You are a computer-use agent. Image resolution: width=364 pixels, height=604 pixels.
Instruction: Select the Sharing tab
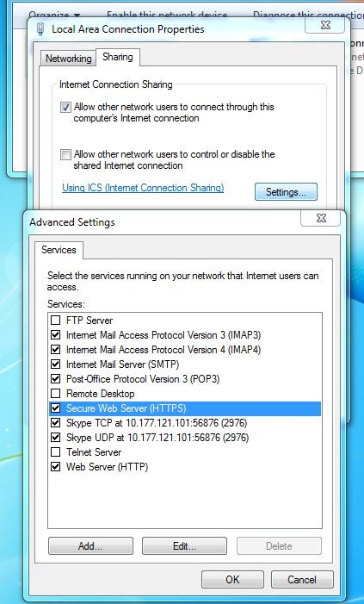tap(118, 57)
